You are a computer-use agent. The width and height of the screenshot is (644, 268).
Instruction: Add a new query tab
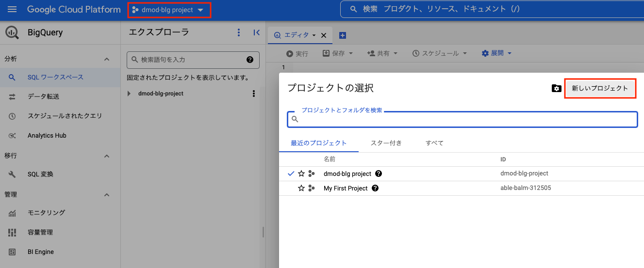click(342, 35)
